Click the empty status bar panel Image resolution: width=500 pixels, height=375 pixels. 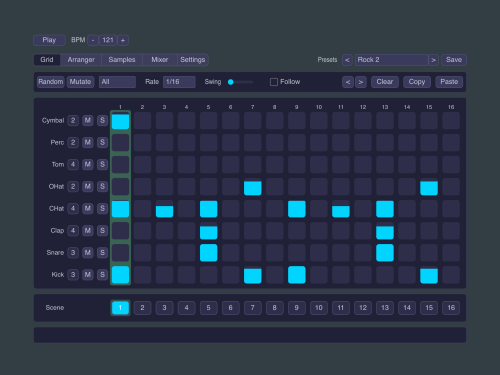pos(250,335)
